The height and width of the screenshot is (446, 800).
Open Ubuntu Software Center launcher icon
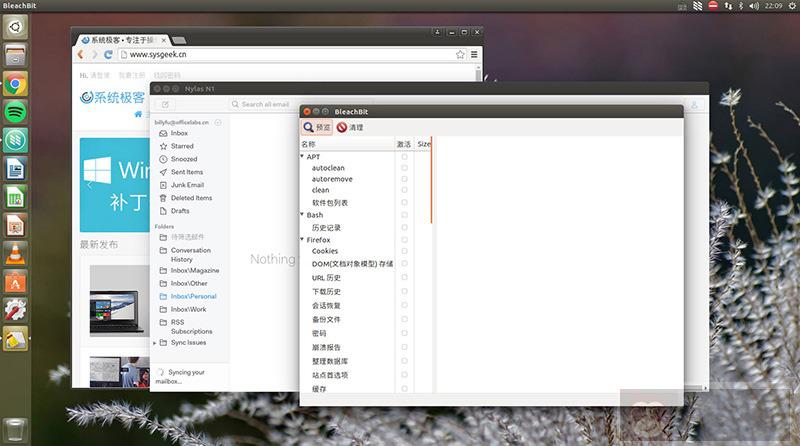pyautogui.click(x=15, y=282)
